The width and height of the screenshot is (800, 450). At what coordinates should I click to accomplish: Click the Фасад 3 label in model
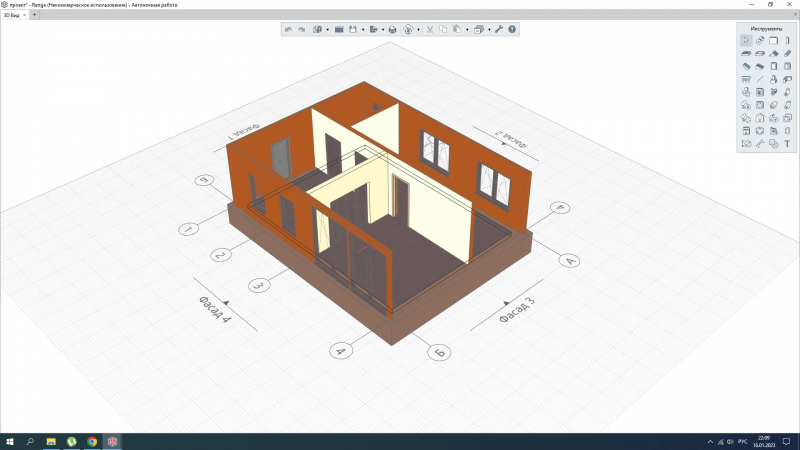pos(517,310)
